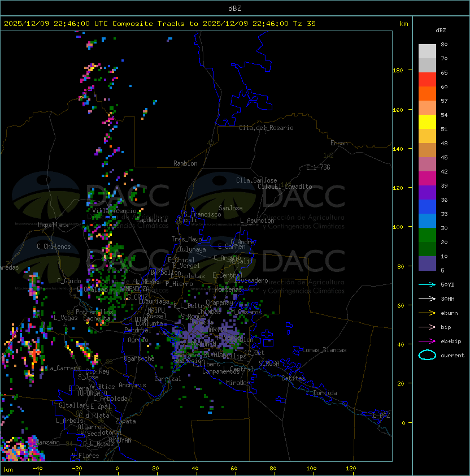Click the 'L_Dormida' map label
The width and height of the screenshot is (470, 476).
point(321,393)
